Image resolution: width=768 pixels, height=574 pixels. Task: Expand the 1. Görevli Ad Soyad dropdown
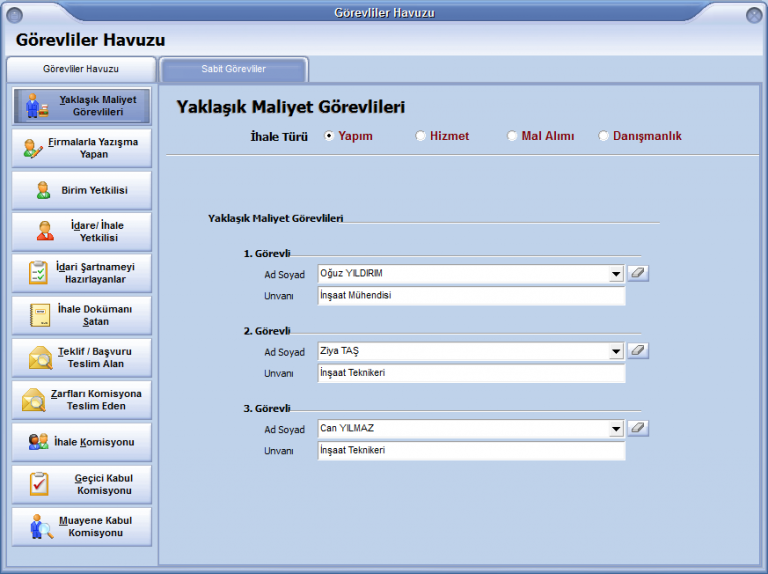click(x=616, y=274)
